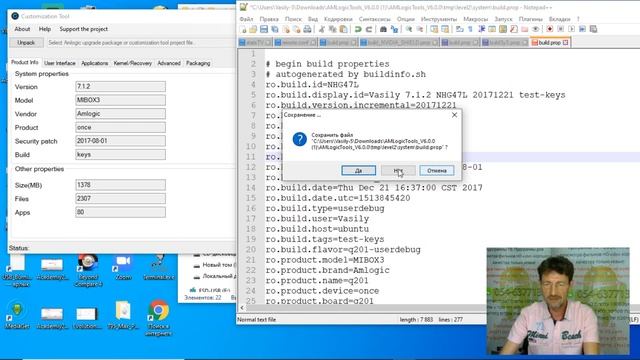Switch to the build_NVIDIA_SHIELD.prop tab
Image resolution: width=640 pixels, height=360 pixels.
[399, 42]
